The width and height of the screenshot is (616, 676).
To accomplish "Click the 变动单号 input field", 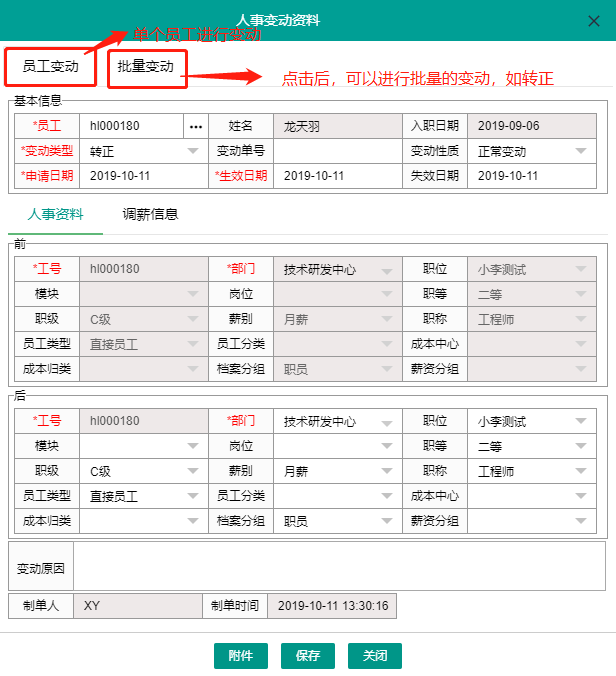I will point(338,151).
